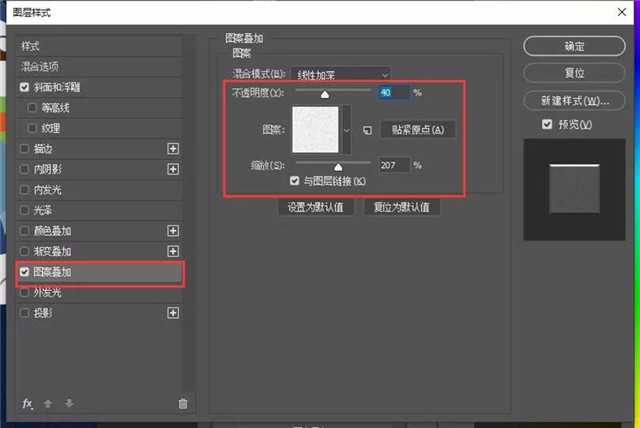640x428 pixels.
Task: Click the 设置为默认值 button
Action: [315, 208]
